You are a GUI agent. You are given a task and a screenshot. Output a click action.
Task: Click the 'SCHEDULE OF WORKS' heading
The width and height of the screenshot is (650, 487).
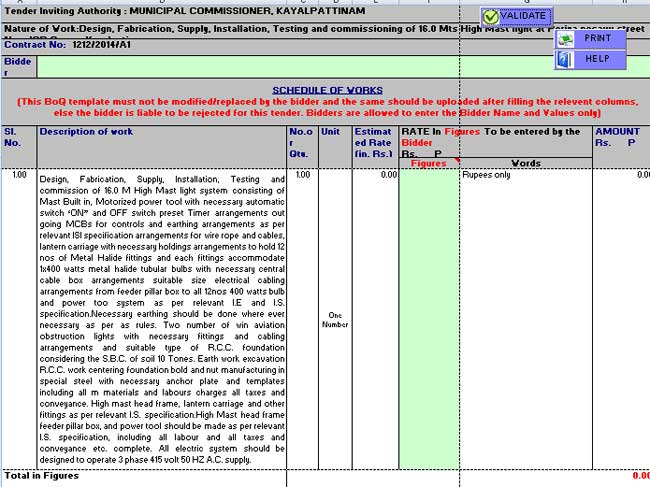click(327, 90)
